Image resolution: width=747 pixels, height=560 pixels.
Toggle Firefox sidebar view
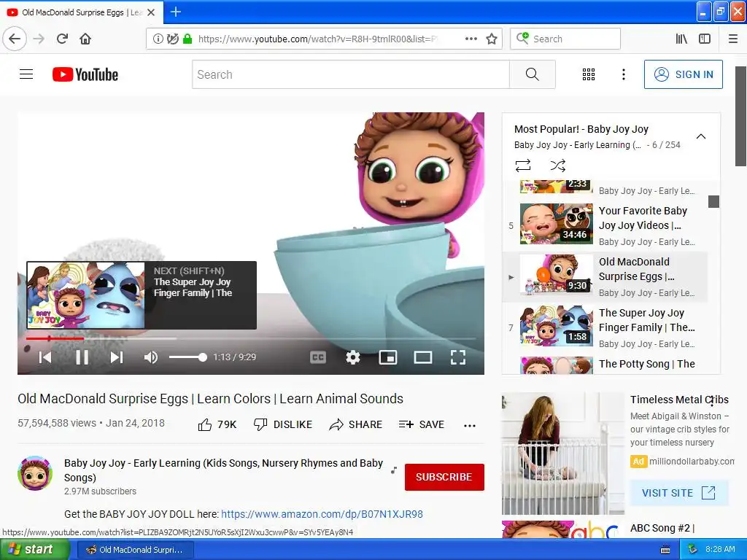[705, 39]
